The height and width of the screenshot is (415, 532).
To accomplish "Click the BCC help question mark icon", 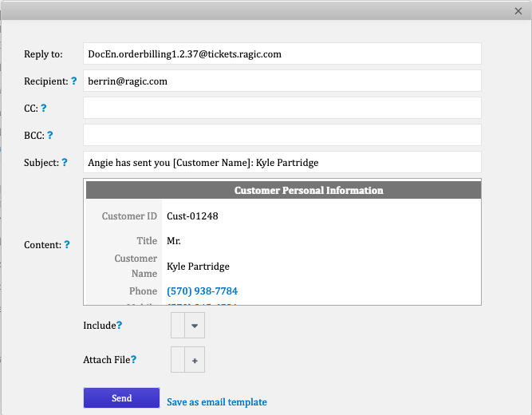I will pos(50,136).
